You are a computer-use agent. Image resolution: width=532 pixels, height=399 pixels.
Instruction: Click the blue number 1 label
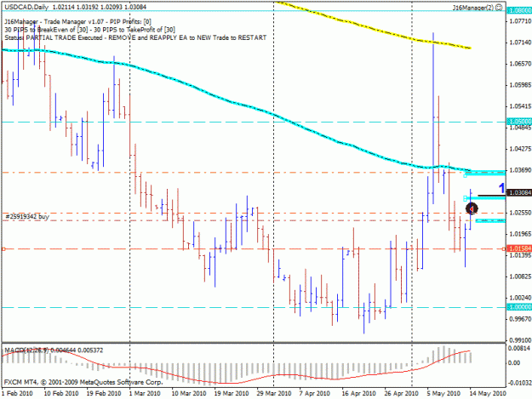pos(501,188)
